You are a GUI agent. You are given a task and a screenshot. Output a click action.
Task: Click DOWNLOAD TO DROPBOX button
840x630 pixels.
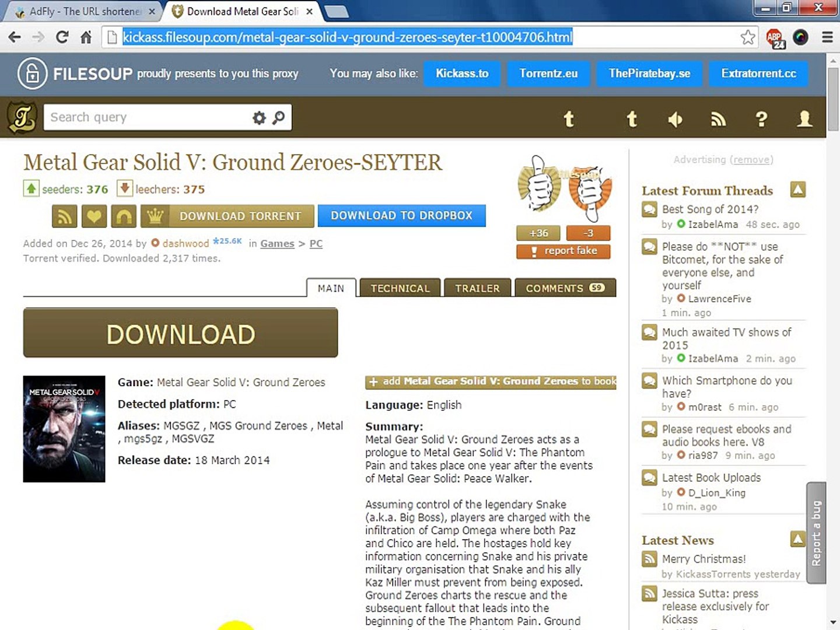[x=402, y=216]
